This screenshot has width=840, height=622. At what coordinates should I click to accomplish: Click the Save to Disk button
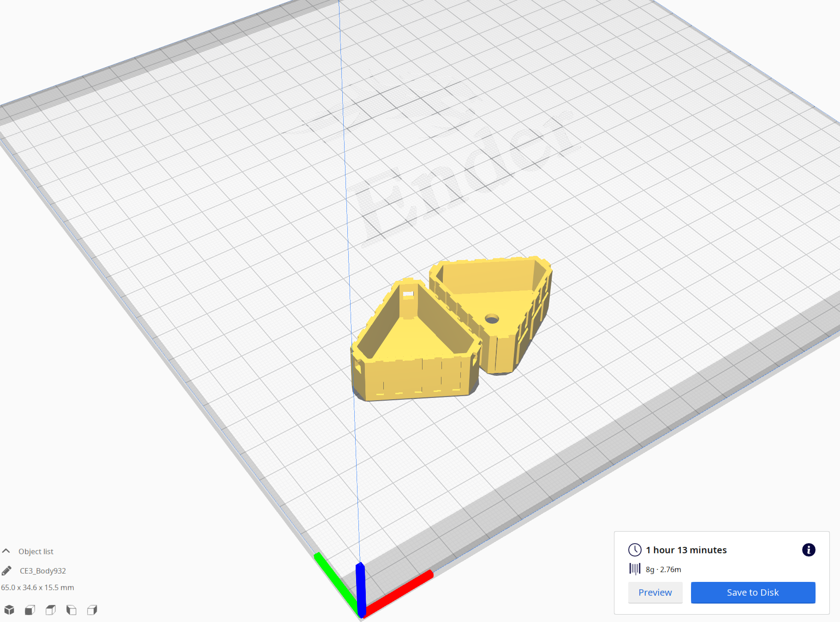[x=753, y=592]
